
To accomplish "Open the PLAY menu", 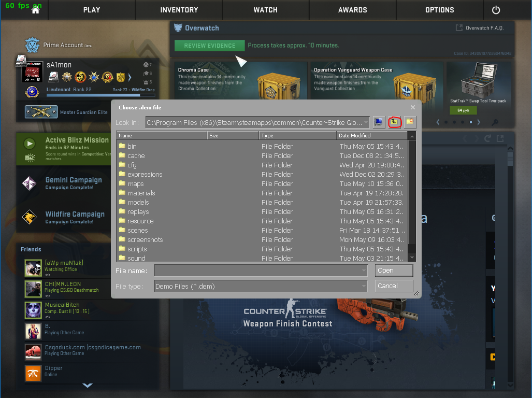I will tap(92, 10).
